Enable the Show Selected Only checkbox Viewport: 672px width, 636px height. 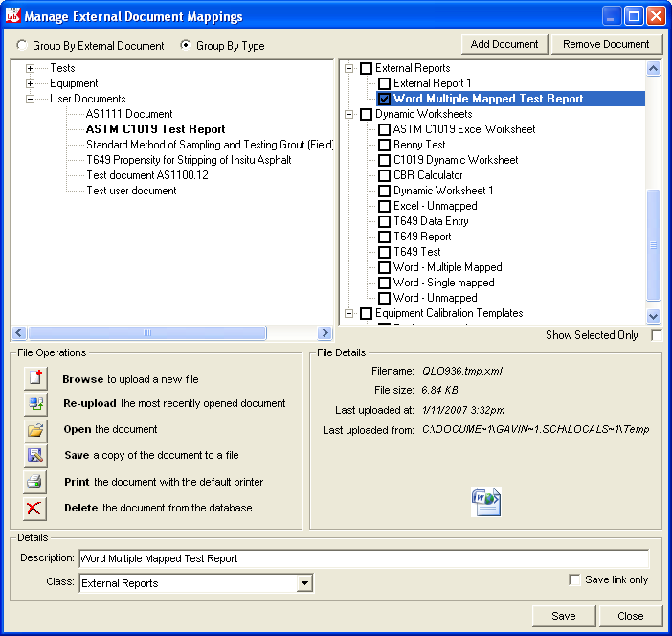656,335
